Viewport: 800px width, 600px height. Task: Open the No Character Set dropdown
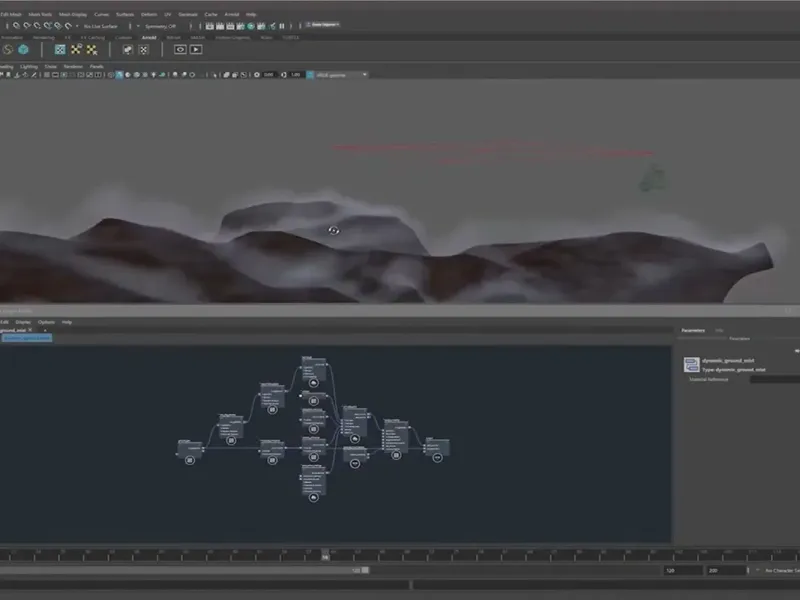pos(782,570)
